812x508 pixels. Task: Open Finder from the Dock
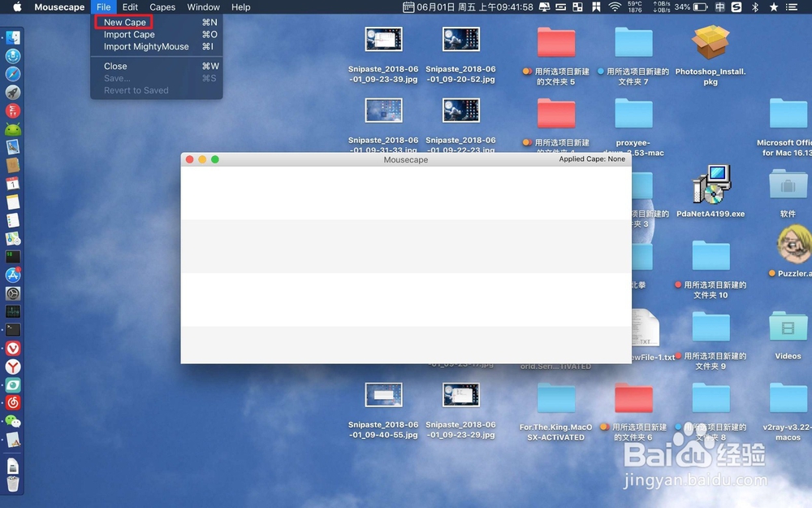click(x=13, y=37)
